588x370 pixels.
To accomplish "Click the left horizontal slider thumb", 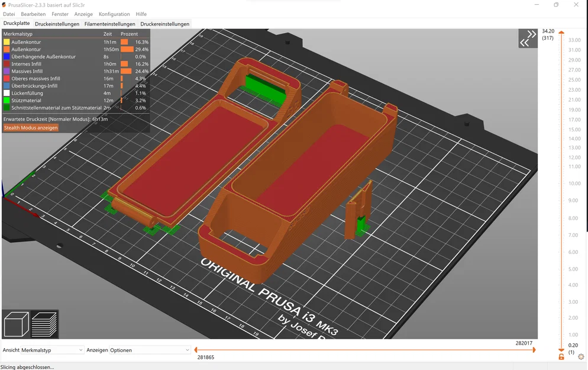I will pos(196,350).
